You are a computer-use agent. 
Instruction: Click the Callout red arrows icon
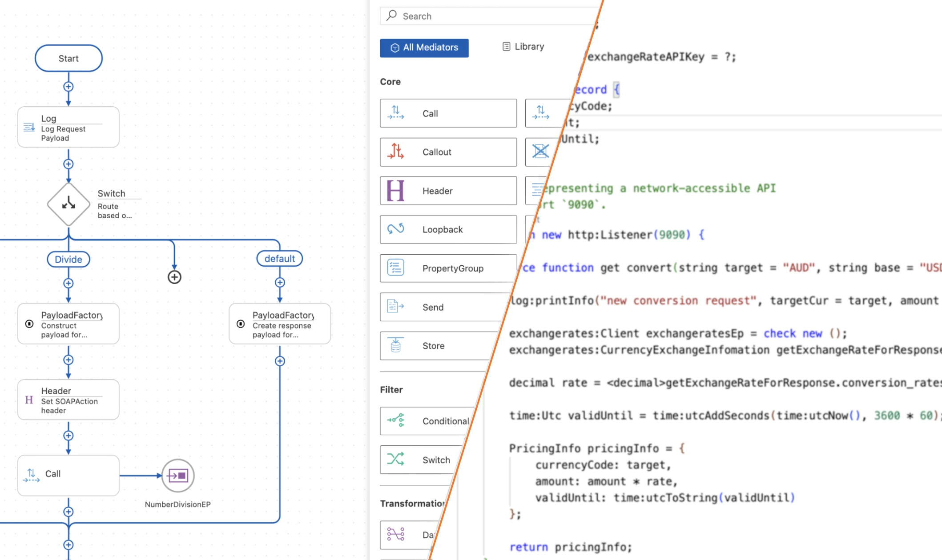pos(395,152)
